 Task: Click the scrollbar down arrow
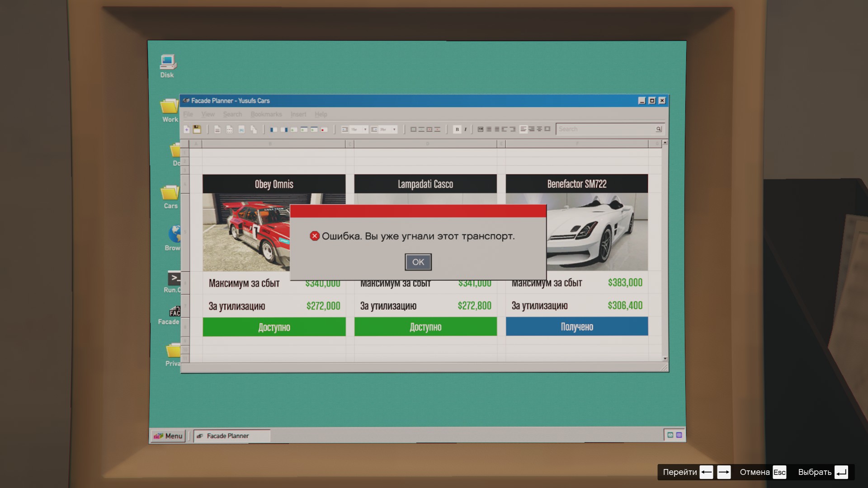[665, 358]
